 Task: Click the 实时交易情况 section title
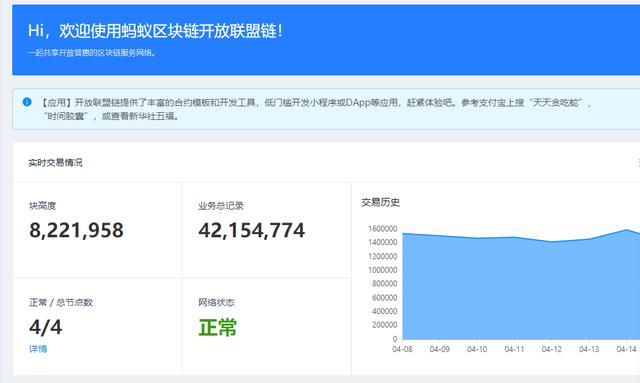tap(56, 163)
